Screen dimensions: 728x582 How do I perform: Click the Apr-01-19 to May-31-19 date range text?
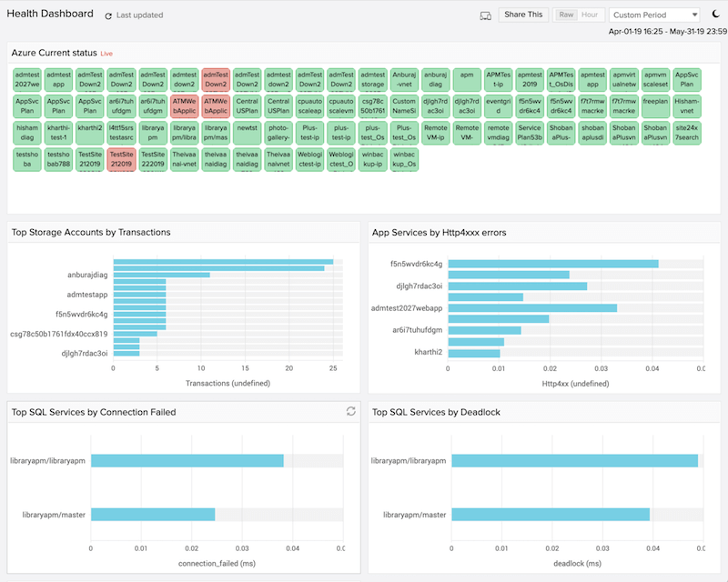(x=668, y=32)
